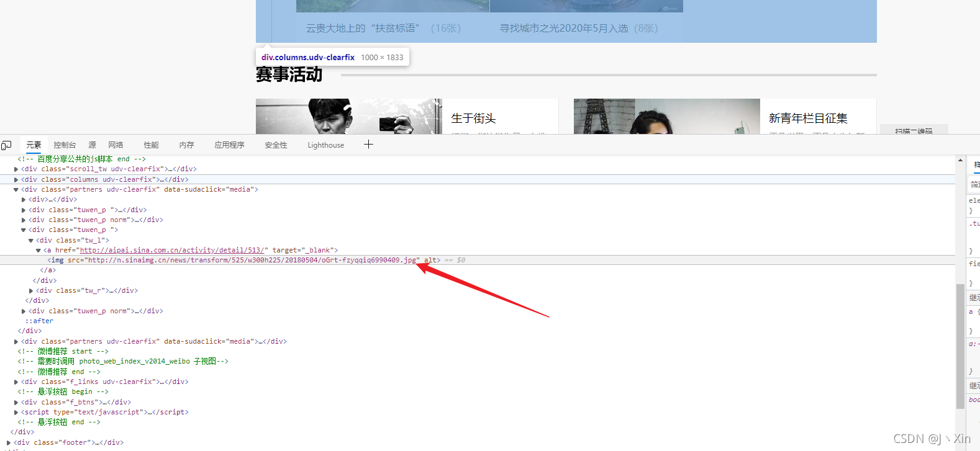Open the 生于街头 title on the page
Screen dimensions: 980x451
(x=473, y=118)
